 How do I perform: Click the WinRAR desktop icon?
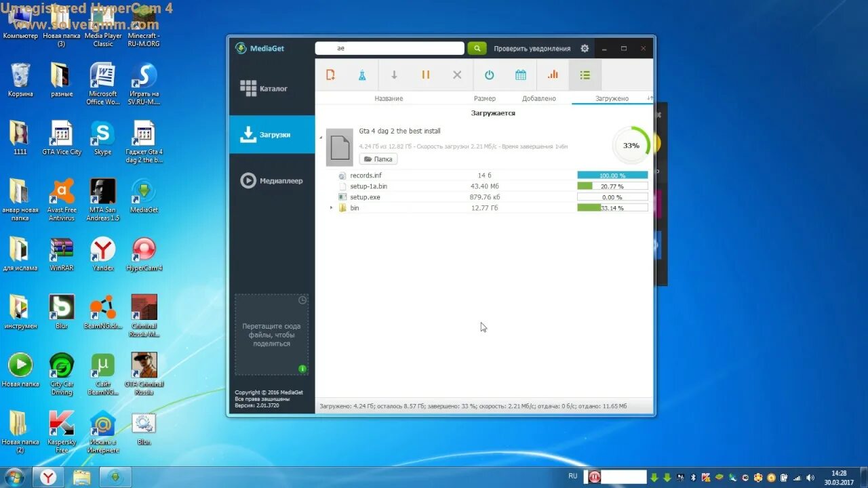click(x=62, y=254)
